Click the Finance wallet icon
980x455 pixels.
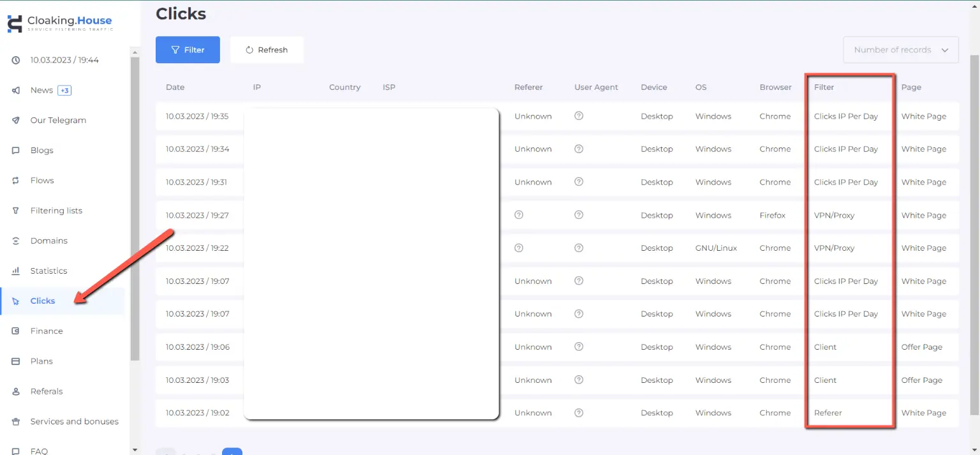tap(16, 331)
